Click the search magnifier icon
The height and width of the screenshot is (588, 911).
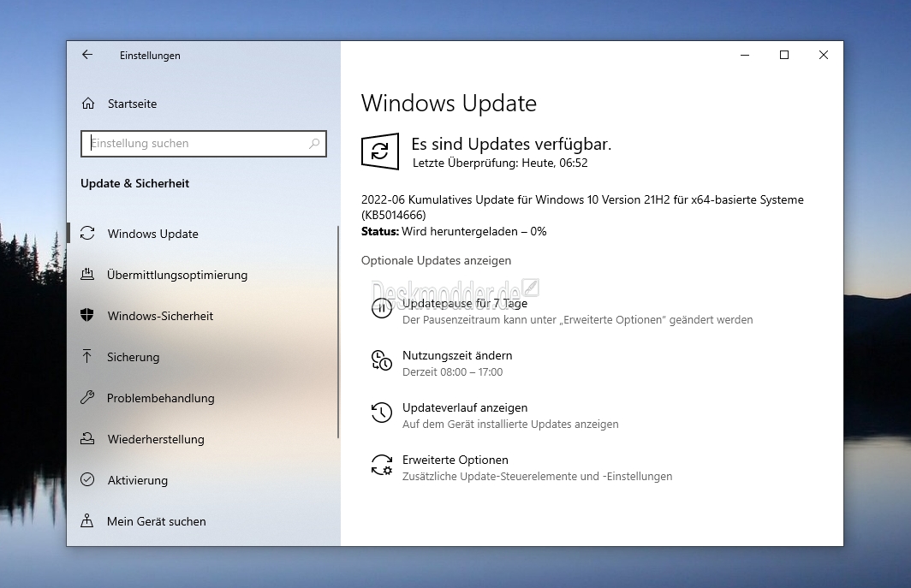click(x=315, y=144)
